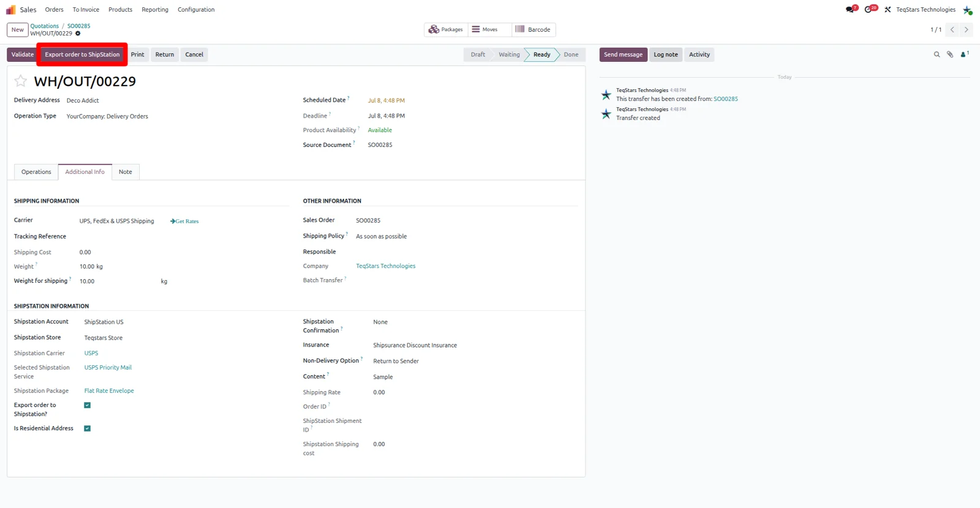980x508 pixels.
Task: Create a New record
Action: pos(18,29)
